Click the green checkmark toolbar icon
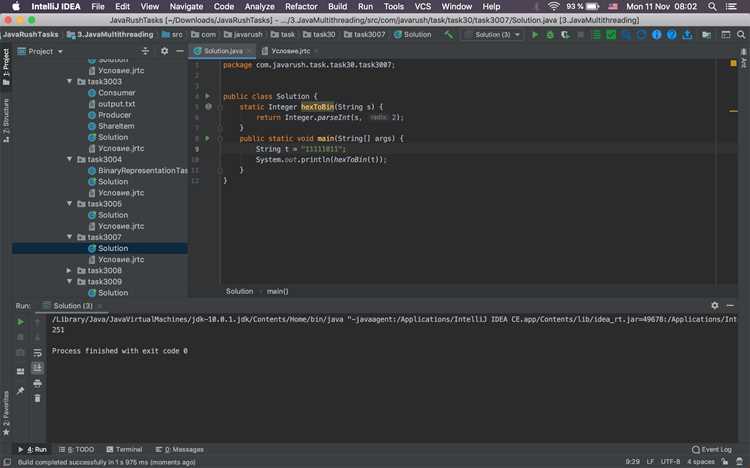750x468 pixels. pyautogui.click(x=611, y=35)
